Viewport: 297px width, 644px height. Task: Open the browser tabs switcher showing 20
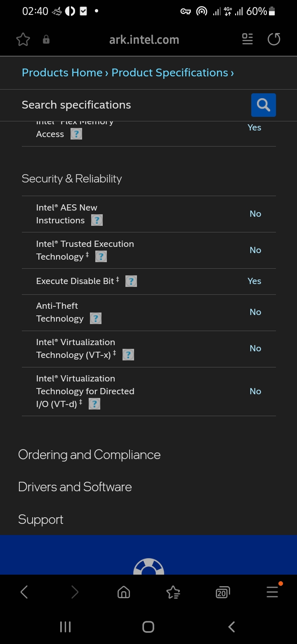pos(222,593)
